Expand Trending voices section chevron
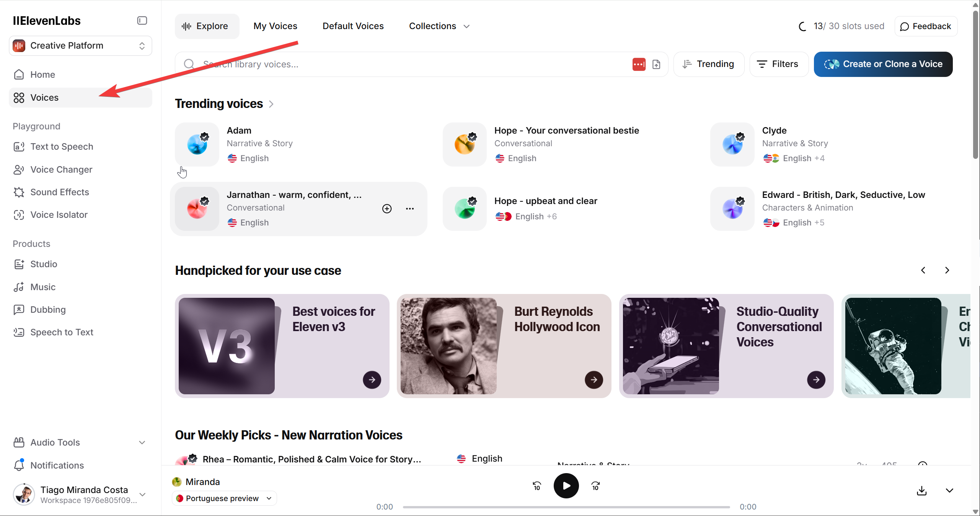Viewport: 980px width, 516px height. tap(271, 104)
